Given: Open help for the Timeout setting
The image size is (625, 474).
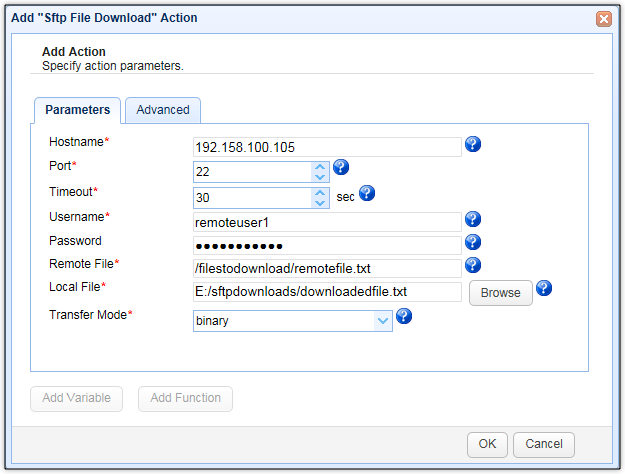Looking at the screenshot, I should pos(367,194).
